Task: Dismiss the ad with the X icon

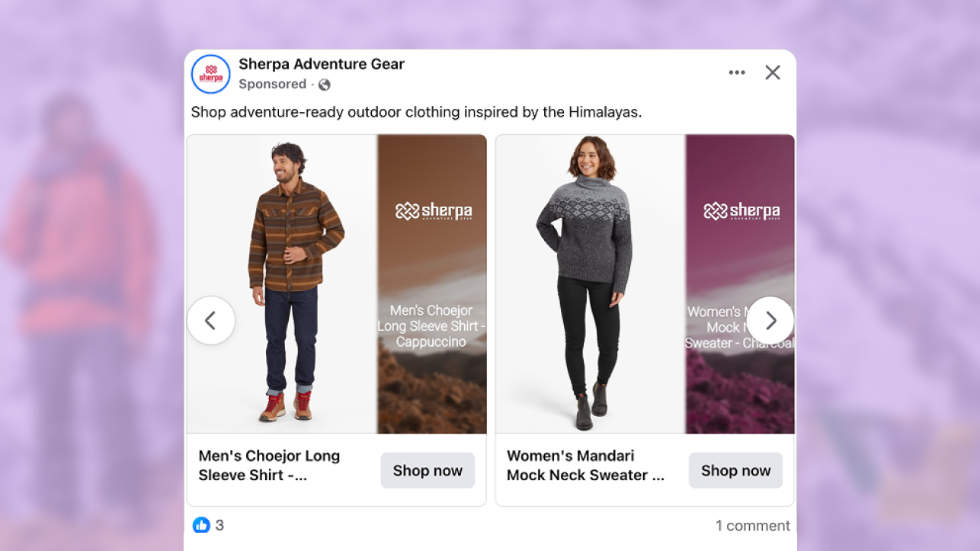Action: [x=773, y=72]
